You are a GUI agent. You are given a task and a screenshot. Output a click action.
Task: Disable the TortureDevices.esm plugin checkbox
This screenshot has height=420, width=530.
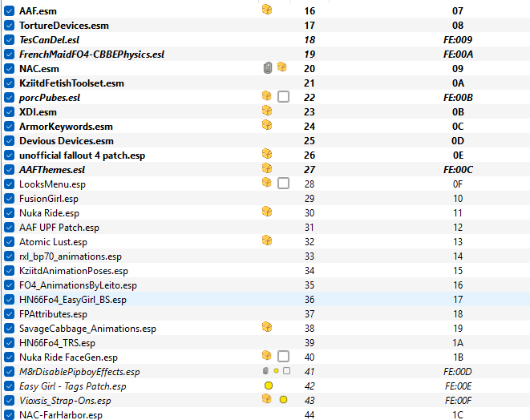click(x=9, y=26)
